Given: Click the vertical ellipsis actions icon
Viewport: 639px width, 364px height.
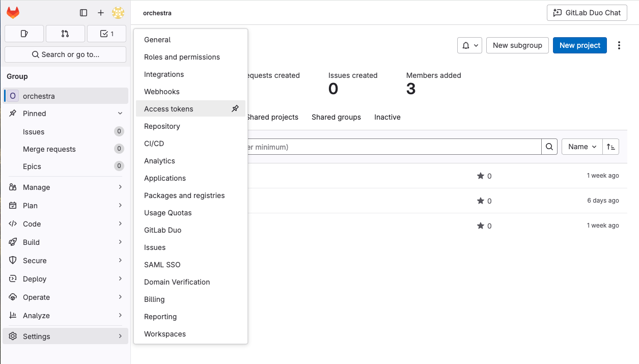Looking at the screenshot, I should pyautogui.click(x=619, y=45).
